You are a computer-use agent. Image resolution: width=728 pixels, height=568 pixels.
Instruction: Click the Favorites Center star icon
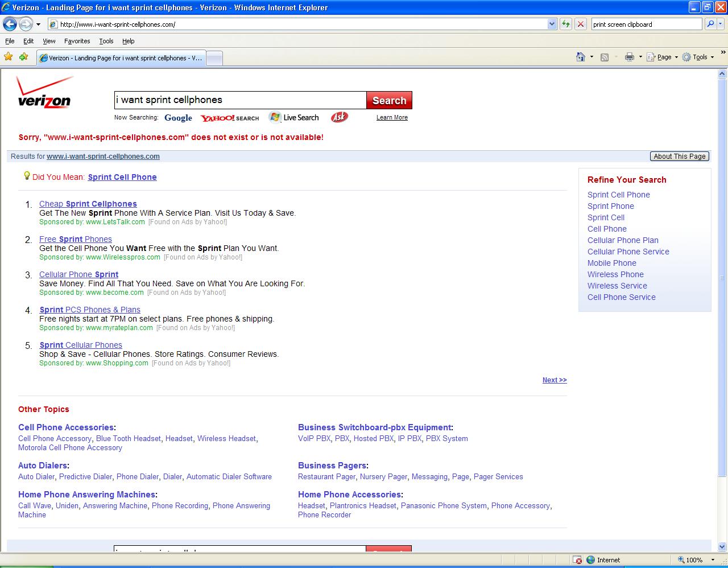click(9, 57)
